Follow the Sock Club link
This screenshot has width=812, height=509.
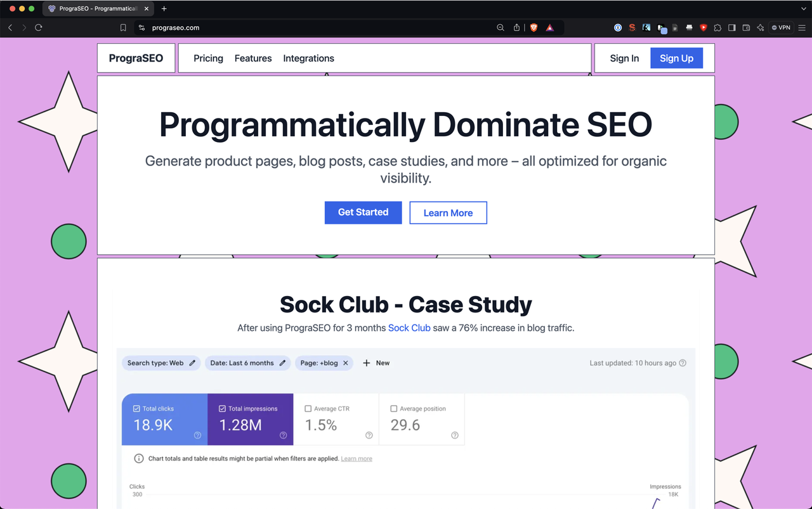click(x=409, y=328)
